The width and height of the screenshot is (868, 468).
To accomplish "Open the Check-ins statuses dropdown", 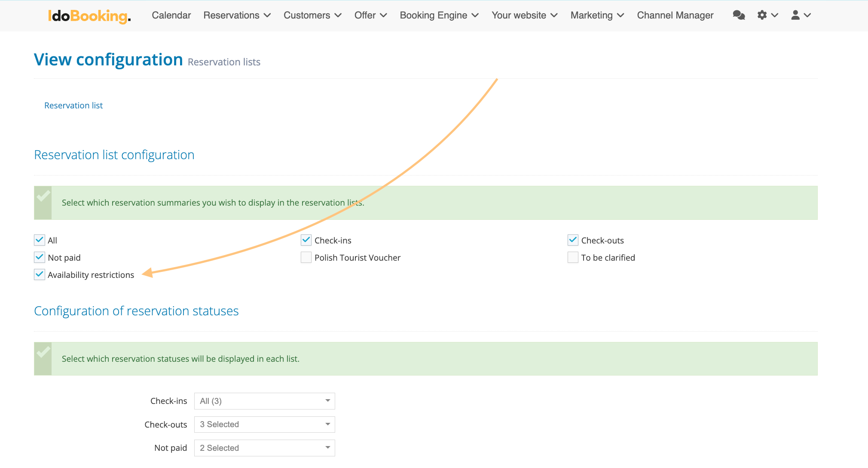I will pyautogui.click(x=264, y=401).
